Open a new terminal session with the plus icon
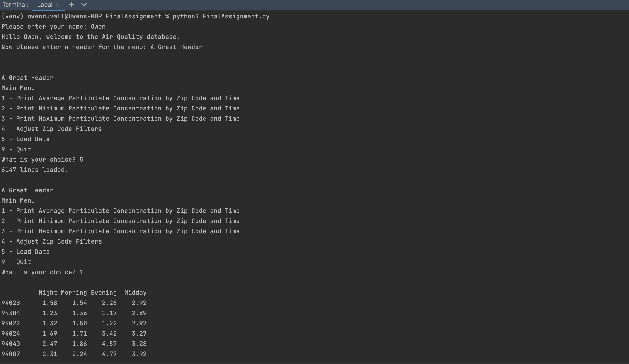The height and width of the screenshot is (364, 629). click(x=72, y=4)
